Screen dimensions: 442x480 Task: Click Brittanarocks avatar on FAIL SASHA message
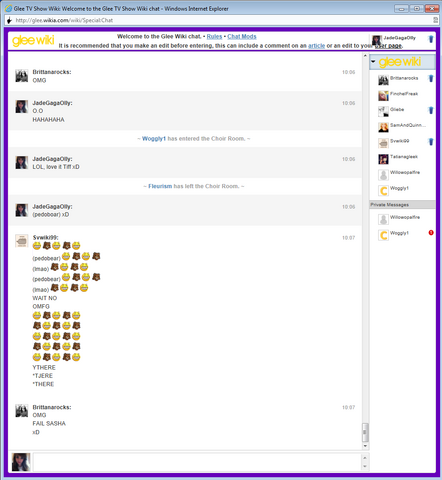pos(22,411)
